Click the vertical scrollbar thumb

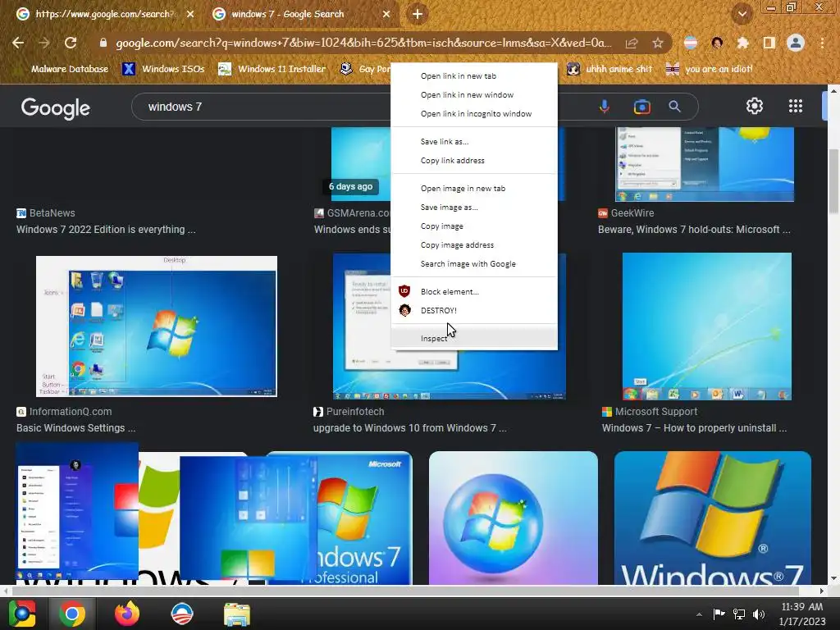833,181
